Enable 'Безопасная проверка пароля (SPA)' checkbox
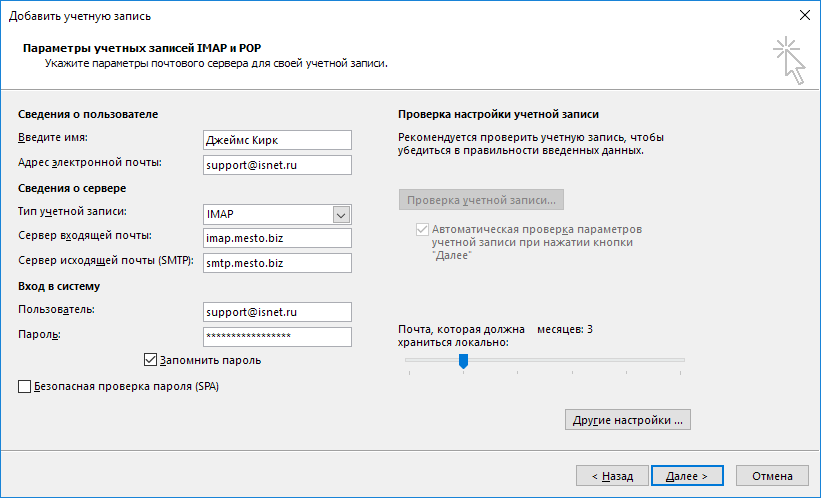 coord(25,386)
